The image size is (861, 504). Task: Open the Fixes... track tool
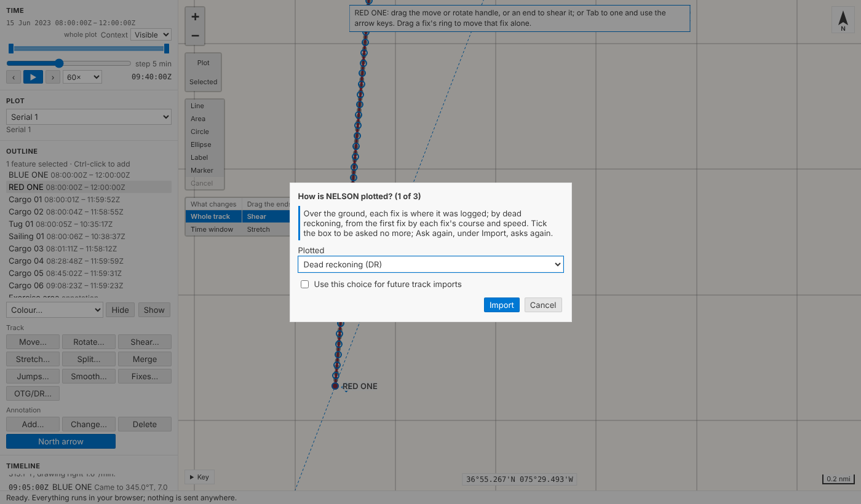tap(145, 376)
